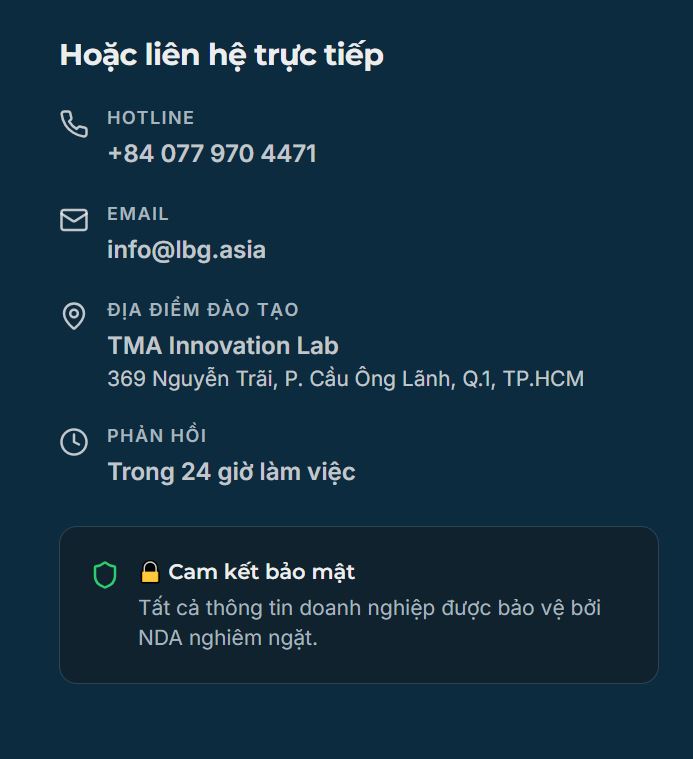Click the 'Trong 24 giờ làm việc' text
The height and width of the screenshot is (759, 693).
[231, 472]
